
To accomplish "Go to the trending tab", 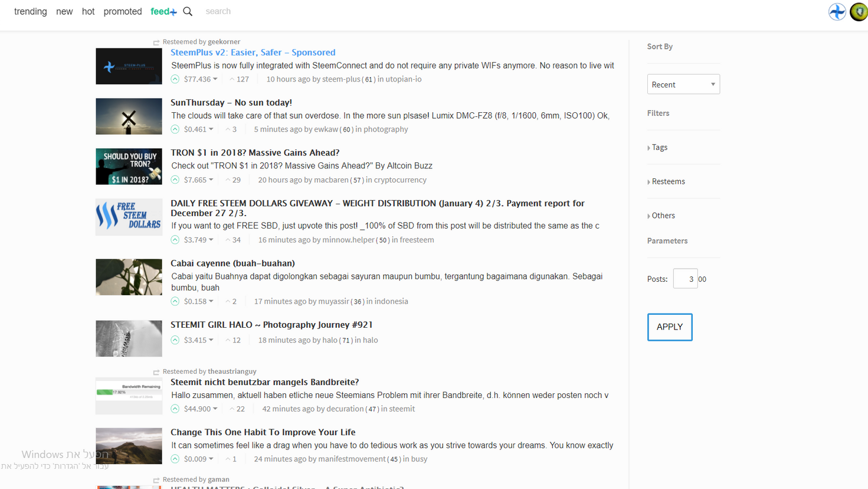I will [x=31, y=11].
